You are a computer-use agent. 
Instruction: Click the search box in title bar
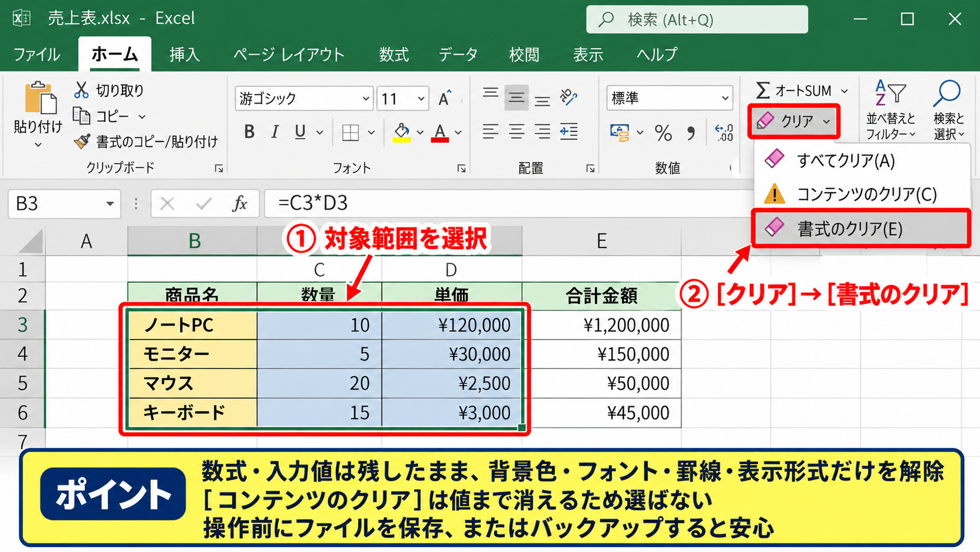[x=697, y=19]
